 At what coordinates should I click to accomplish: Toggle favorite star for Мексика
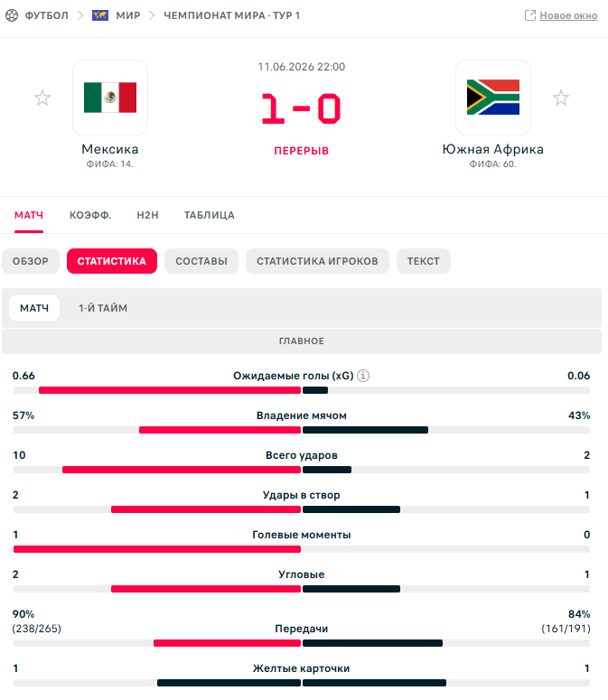click(42, 98)
